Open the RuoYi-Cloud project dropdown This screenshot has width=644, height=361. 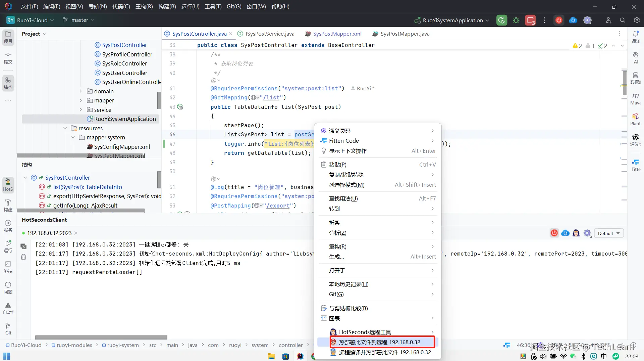click(x=31, y=20)
